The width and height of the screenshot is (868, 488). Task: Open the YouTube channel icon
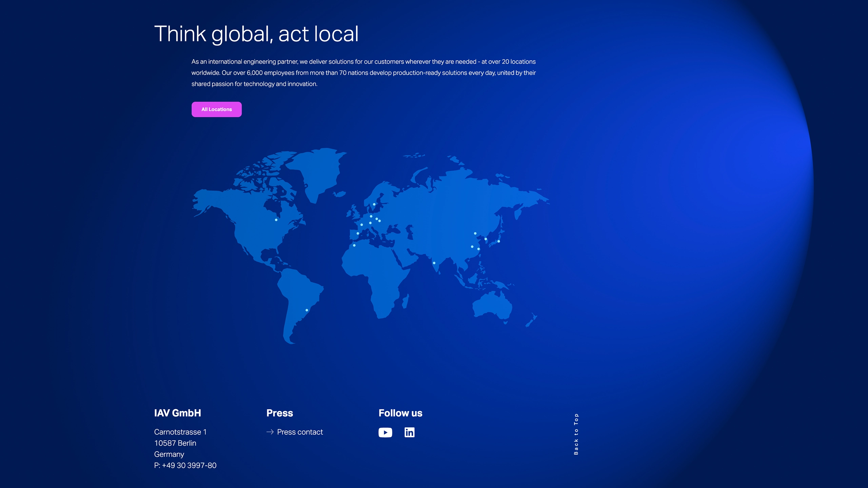(385, 432)
